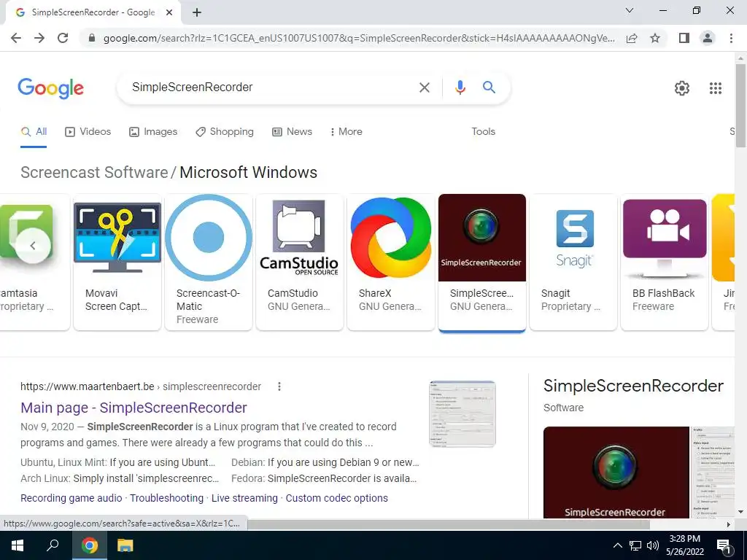Start voice search with microphone

[x=460, y=87]
